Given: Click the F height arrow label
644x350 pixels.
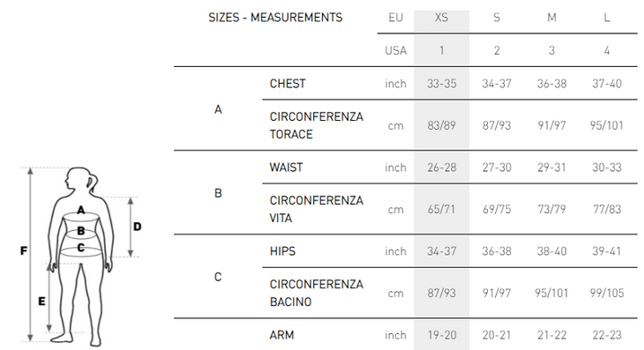Looking at the screenshot, I should pyautogui.click(x=24, y=250).
